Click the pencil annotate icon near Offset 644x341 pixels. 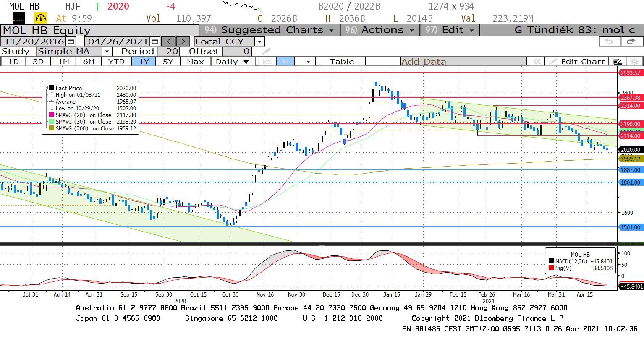[266, 52]
